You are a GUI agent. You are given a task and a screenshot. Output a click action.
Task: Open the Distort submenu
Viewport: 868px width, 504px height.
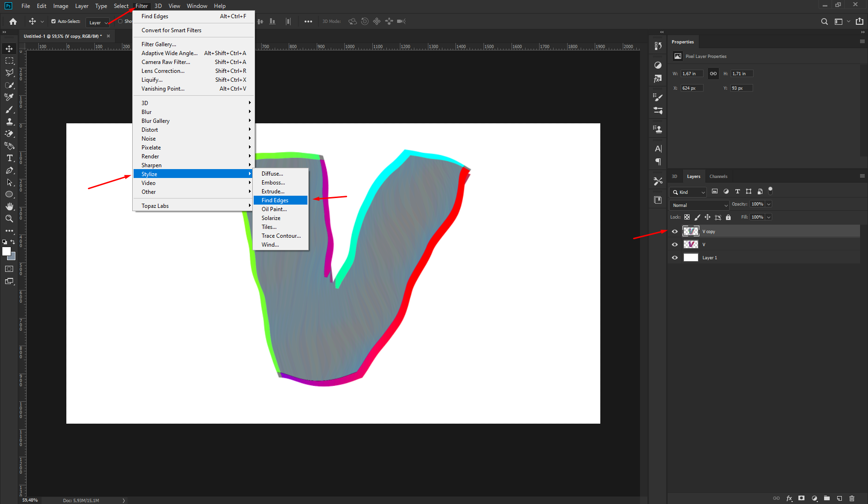click(193, 130)
